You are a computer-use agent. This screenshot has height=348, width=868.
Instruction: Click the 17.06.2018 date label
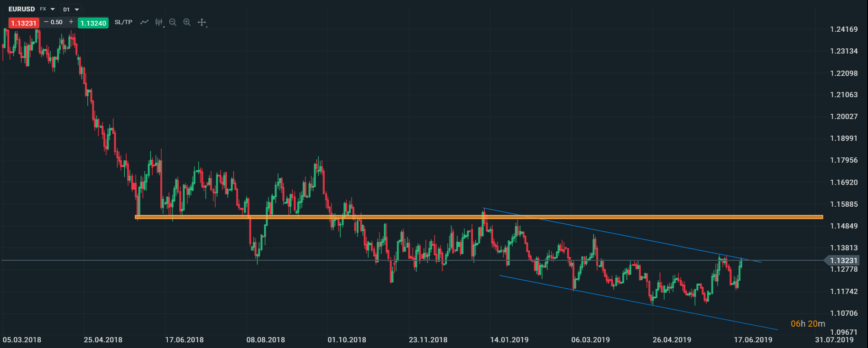[x=185, y=340]
